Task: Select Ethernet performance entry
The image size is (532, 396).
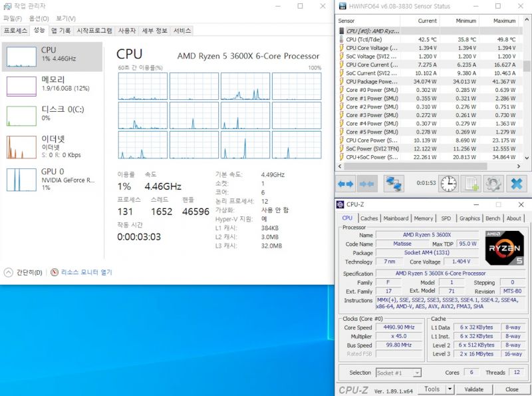Action: [53, 146]
